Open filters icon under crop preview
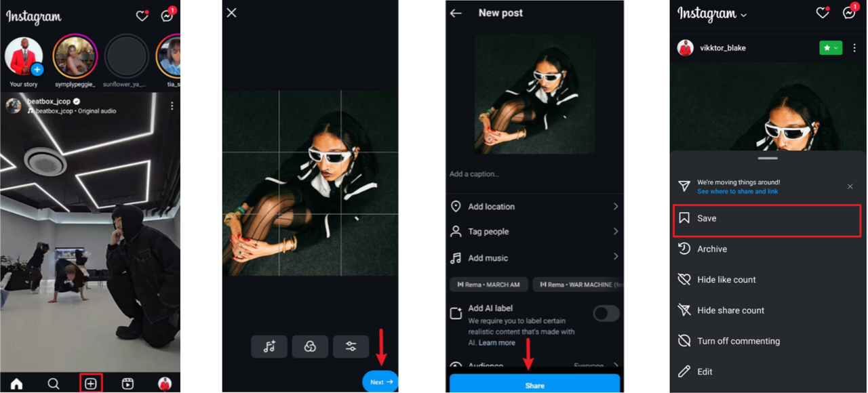 point(310,346)
